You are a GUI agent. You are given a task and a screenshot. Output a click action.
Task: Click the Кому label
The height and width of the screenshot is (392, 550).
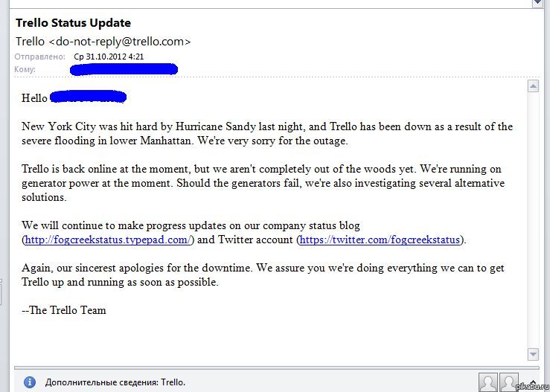25,69
